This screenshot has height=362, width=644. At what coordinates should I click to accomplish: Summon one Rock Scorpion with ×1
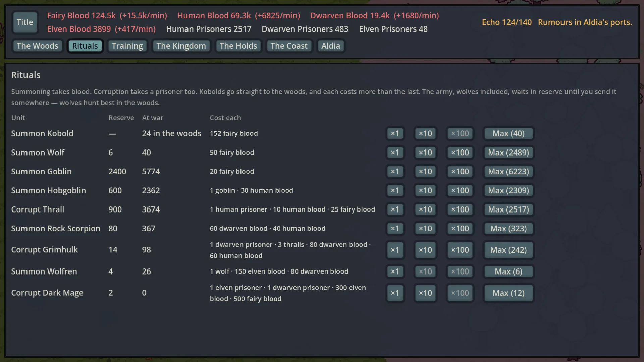pos(395,229)
